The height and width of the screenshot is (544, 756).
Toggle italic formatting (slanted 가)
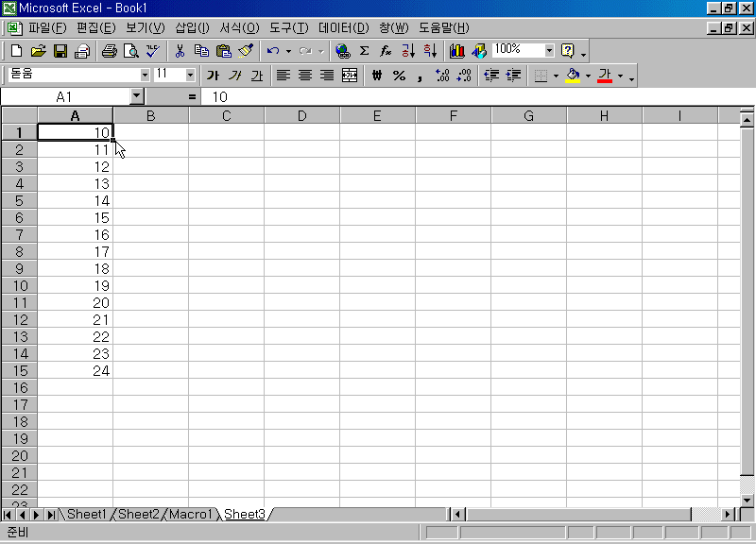pos(234,76)
